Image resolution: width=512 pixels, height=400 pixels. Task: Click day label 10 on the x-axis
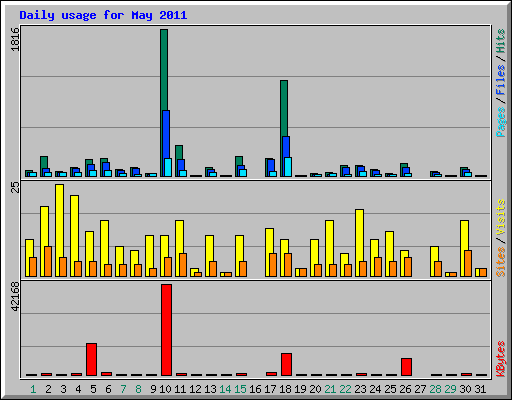click(x=165, y=389)
